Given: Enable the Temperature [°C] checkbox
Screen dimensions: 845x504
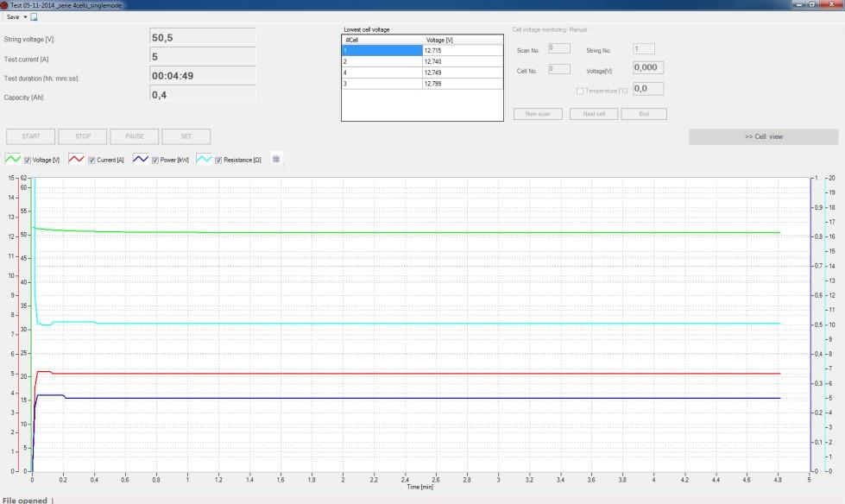Looking at the screenshot, I should [580, 91].
